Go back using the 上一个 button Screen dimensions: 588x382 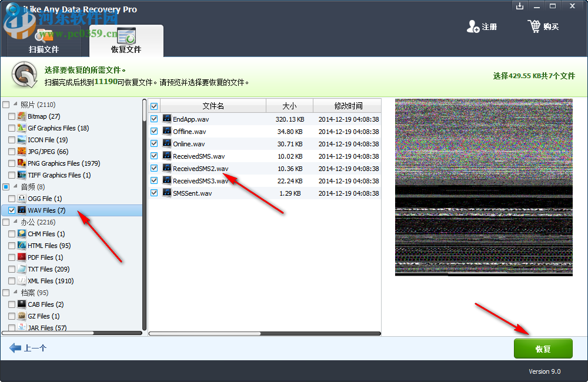pos(25,348)
